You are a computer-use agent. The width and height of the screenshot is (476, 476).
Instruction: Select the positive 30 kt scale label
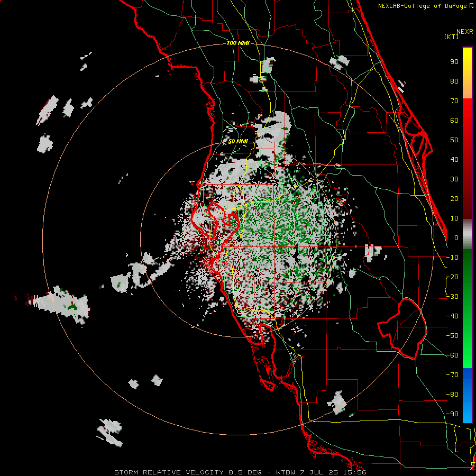click(454, 179)
